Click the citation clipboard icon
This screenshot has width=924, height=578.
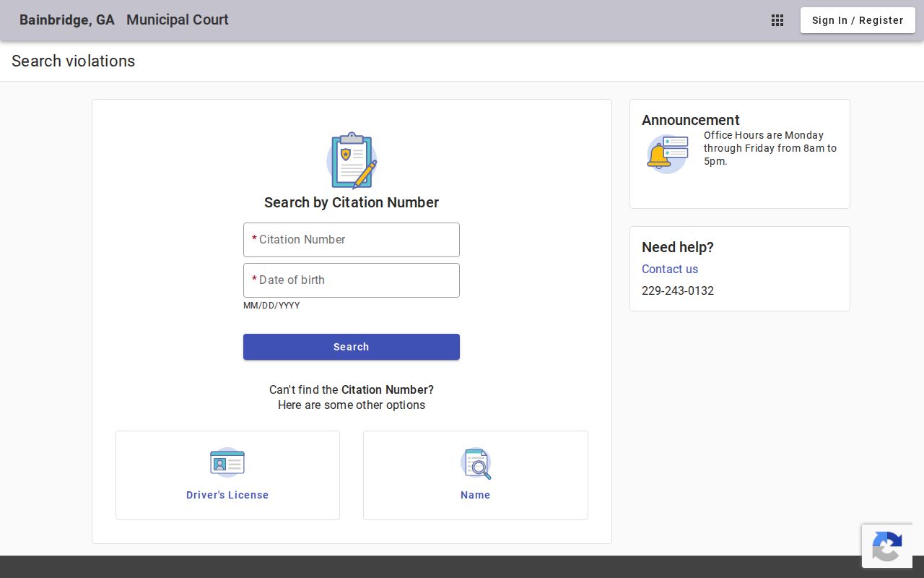tap(352, 160)
